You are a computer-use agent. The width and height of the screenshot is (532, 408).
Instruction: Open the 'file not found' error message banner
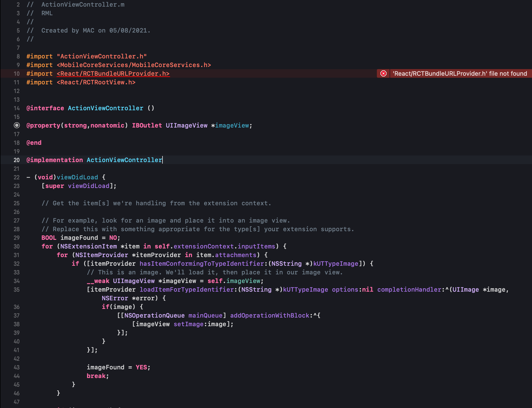(460, 74)
